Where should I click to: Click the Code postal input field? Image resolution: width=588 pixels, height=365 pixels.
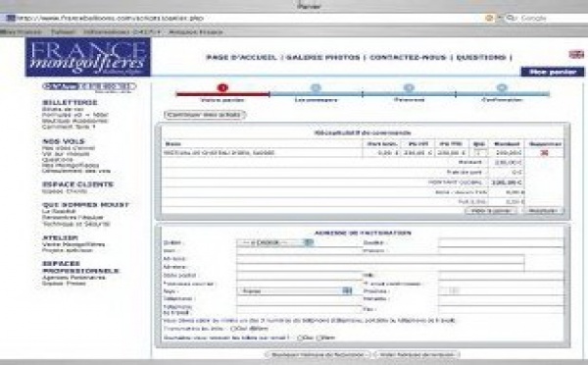[x=299, y=276]
